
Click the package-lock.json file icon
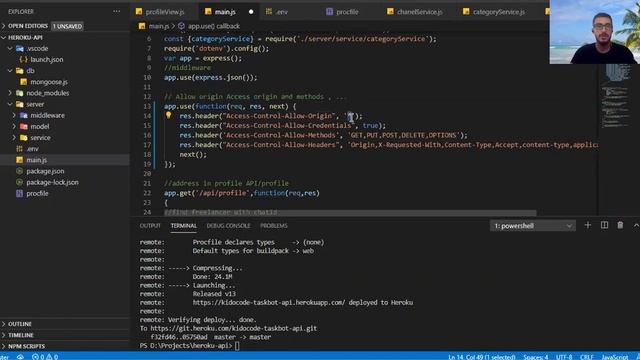tap(19, 182)
